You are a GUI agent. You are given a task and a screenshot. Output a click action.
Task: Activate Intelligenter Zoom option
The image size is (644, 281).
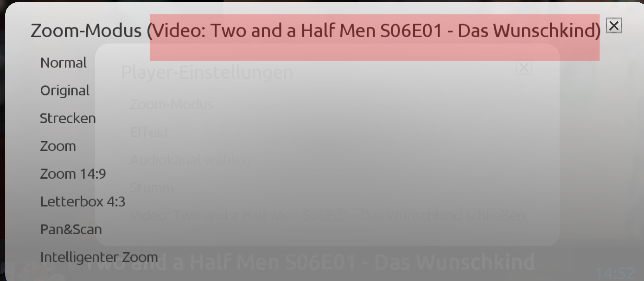pos(99,257)
